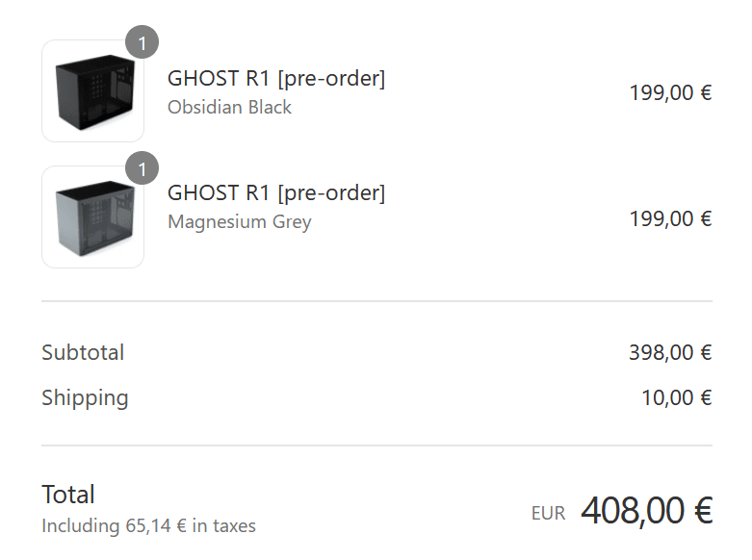This screenshot has height=560, width=752.
Task: Click the EUR currency code
Action: (x=548, y=514)
